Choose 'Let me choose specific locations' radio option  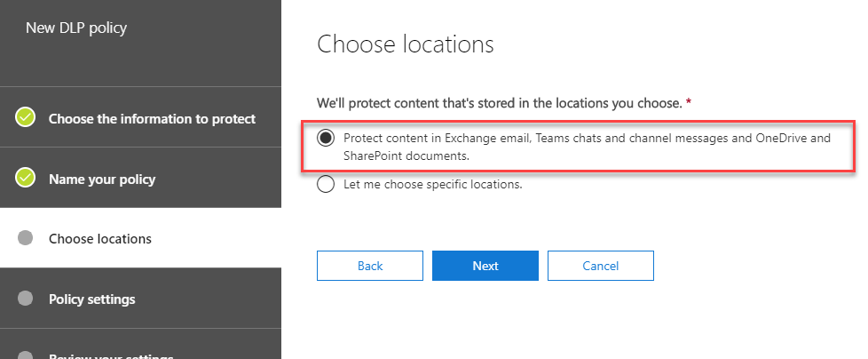326,184
